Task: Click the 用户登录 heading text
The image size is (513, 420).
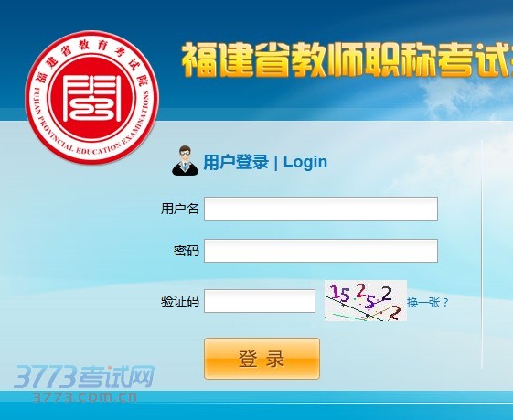Action: 236,162
